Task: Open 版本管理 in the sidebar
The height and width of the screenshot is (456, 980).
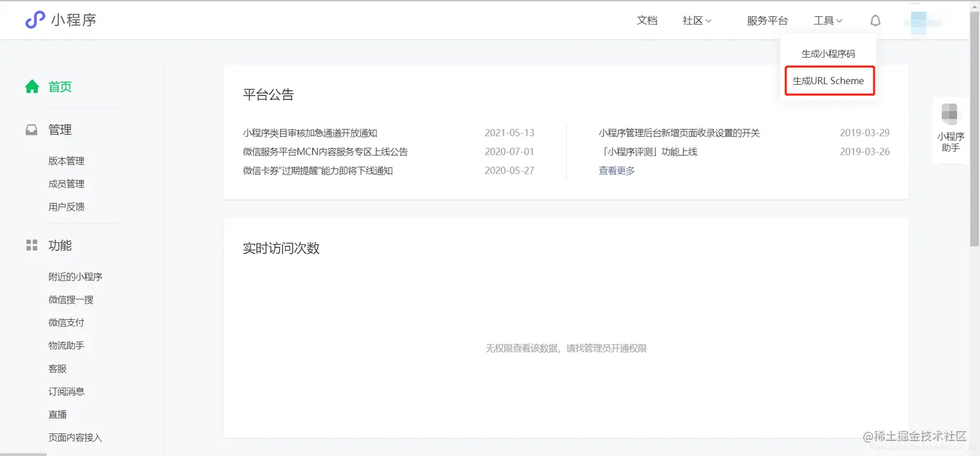Action: click(x=66, y=161)
